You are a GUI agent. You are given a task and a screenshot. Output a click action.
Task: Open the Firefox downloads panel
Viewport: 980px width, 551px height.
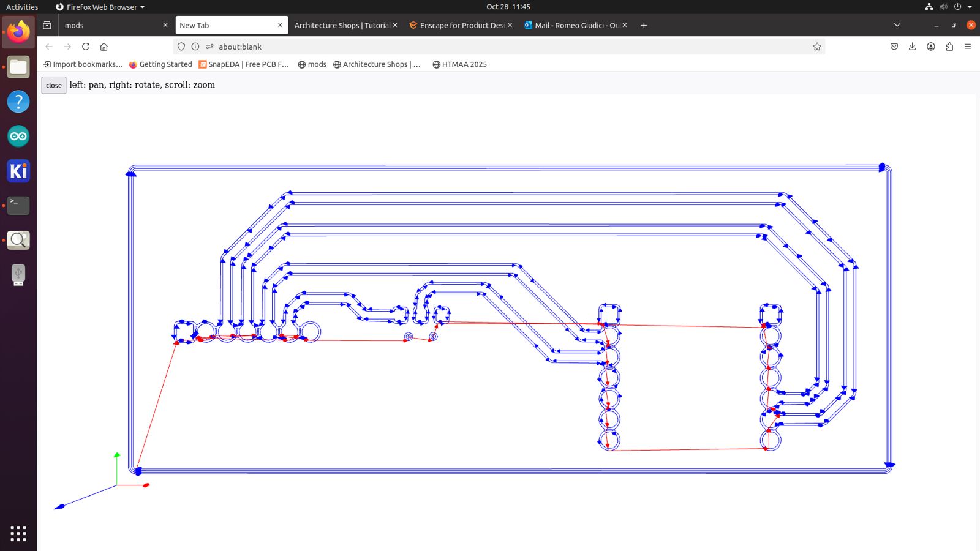(912, 47)
